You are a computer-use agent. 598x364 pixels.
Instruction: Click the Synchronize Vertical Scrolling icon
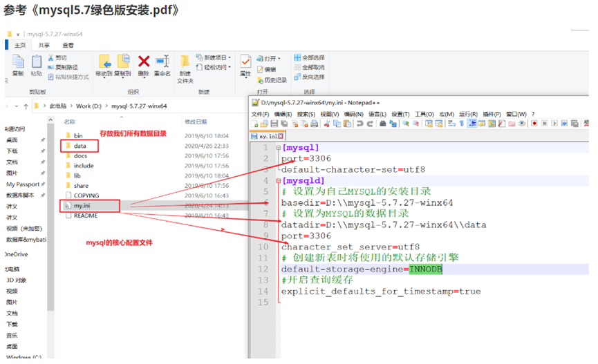click(x=429, y=124)
